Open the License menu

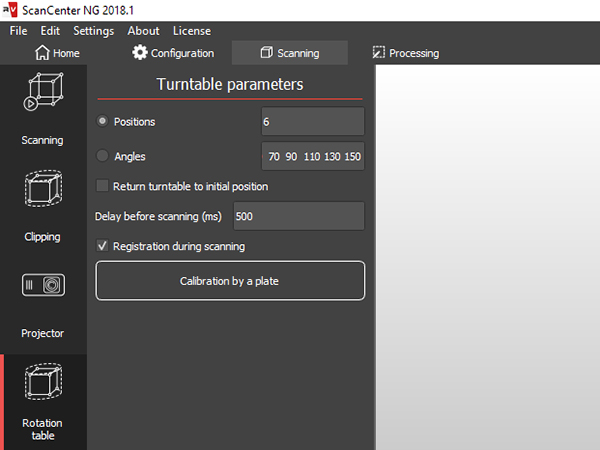(191, 31)
